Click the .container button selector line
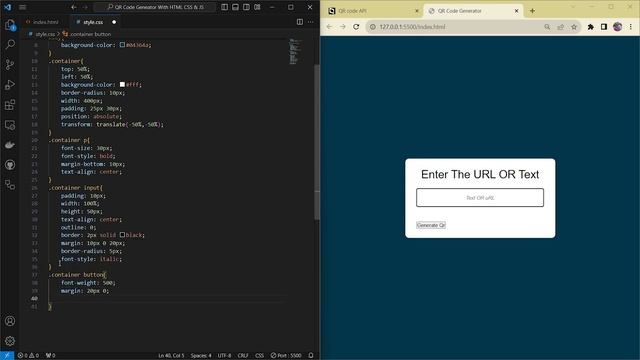The image size is (640, 360). [78, 275]
